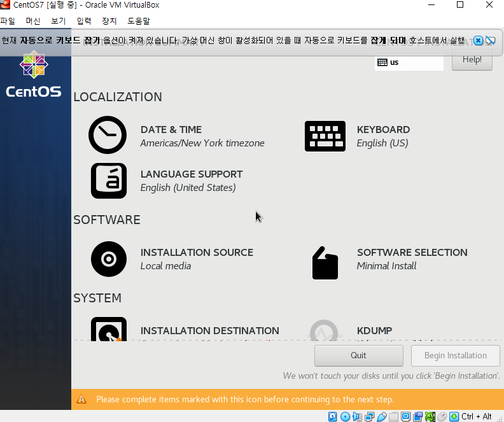Image resolution: width=504 pixels, height=422 pixels.
Task: Minimize the VirtualBox window
Action: coord(431,4)
